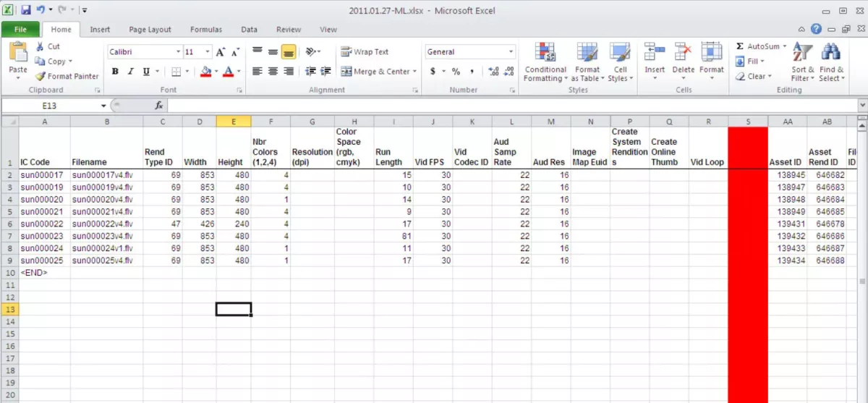Select cell containing sun000022v4.flv
The height and width of the screenshot is (403, 868).
coord(106,224)
